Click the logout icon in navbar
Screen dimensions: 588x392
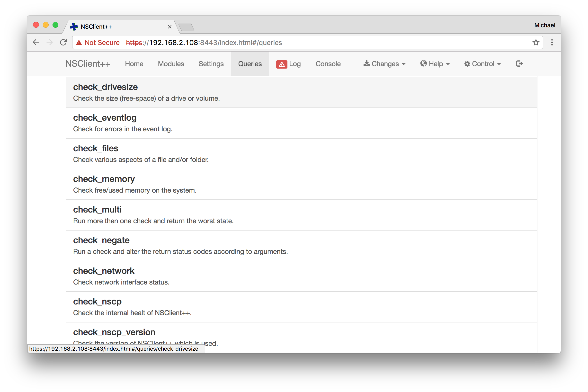(519, 64)
